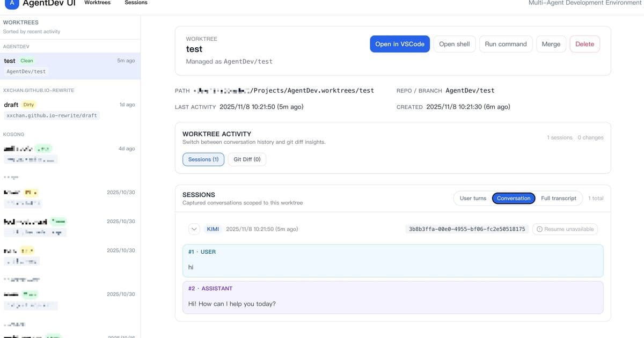Screen dimensions: 644x338
Task: Open a shell for the worktree
Action: pyautogui.click(x=454, y=44)
